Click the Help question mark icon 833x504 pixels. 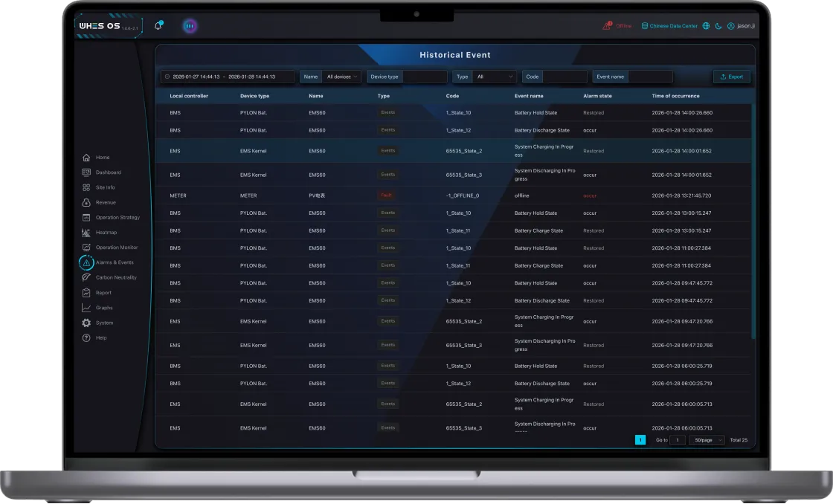point(86,337)
